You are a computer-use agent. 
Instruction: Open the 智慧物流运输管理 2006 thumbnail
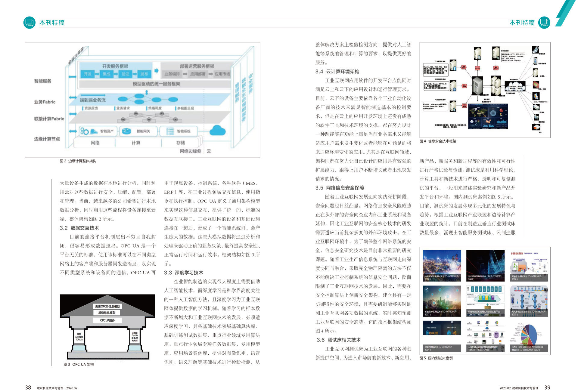[485, 301]
